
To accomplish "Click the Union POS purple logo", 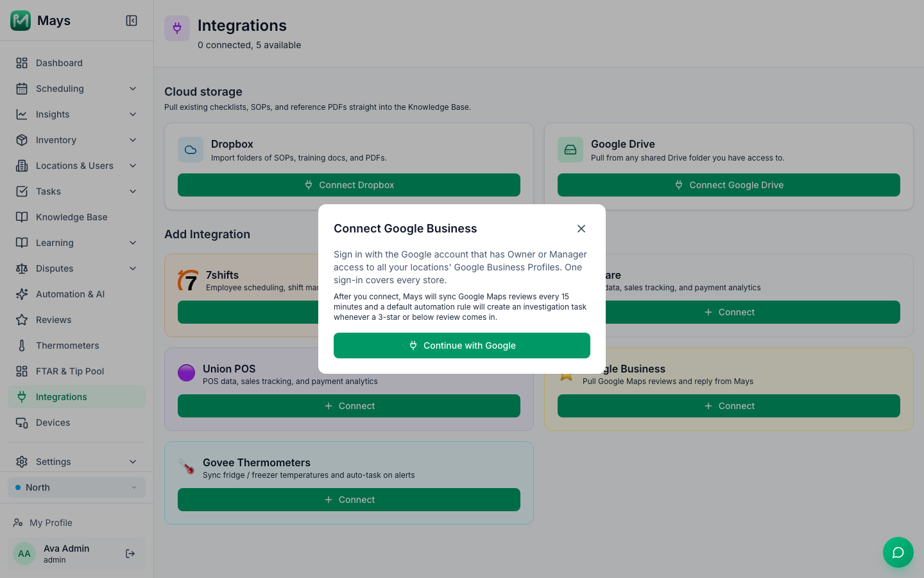I will 186,373.
